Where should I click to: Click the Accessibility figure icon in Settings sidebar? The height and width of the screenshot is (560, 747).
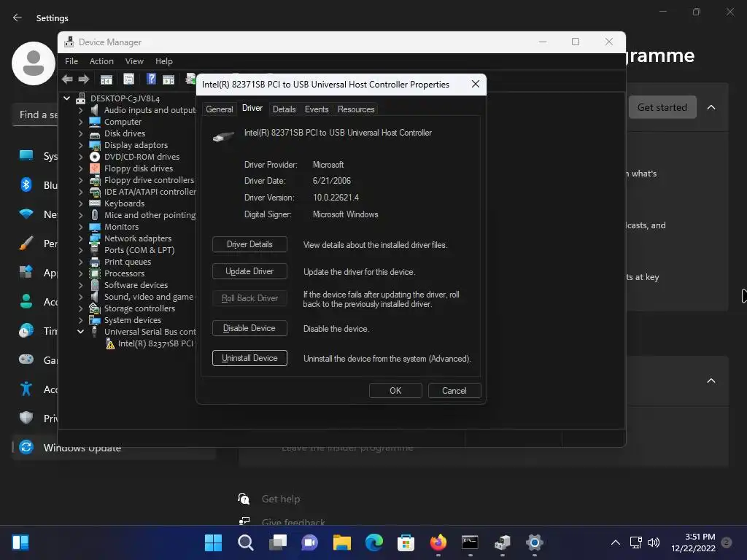26,389
